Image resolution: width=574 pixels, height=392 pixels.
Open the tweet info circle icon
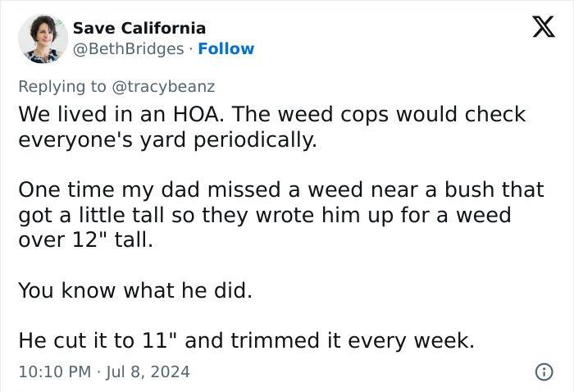click(542, 371)
